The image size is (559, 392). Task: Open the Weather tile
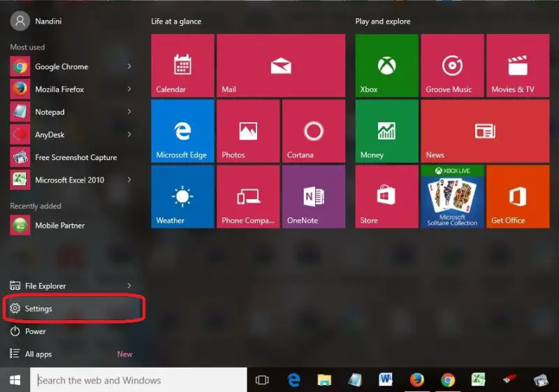[x=182, y=197]
